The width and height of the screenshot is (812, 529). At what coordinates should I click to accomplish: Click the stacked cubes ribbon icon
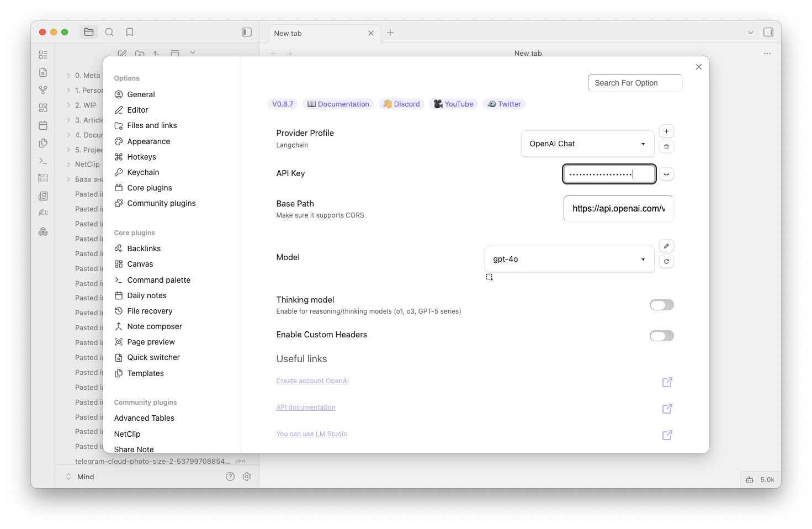coord(43,231)
